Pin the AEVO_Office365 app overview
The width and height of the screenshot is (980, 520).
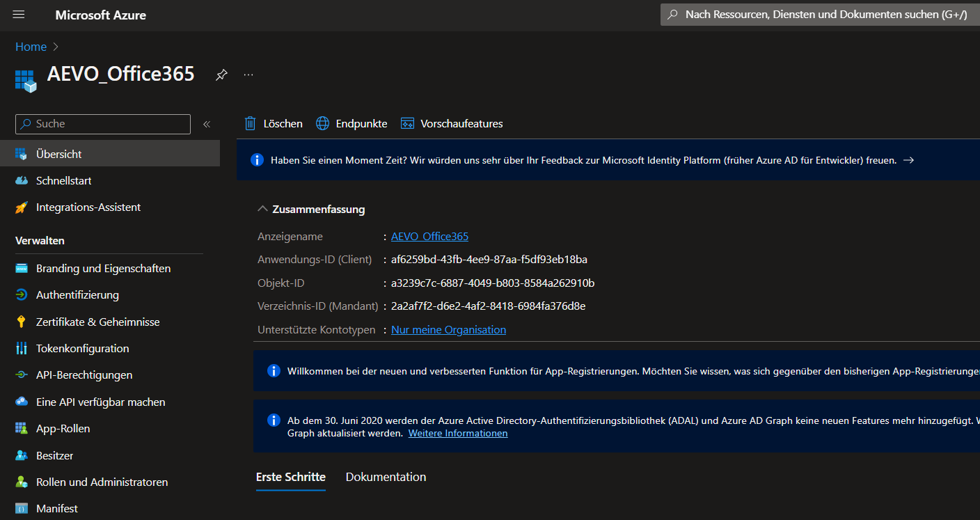tap(221, 74)
